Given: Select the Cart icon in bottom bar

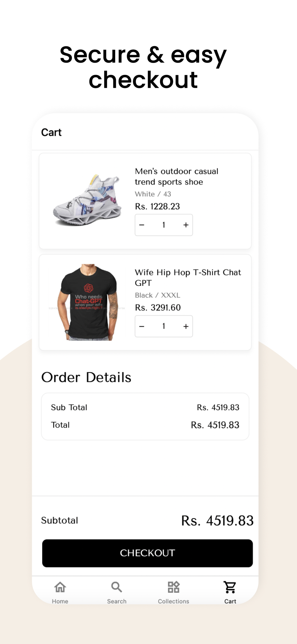Looking at the screenshot, I should point(230,587).
